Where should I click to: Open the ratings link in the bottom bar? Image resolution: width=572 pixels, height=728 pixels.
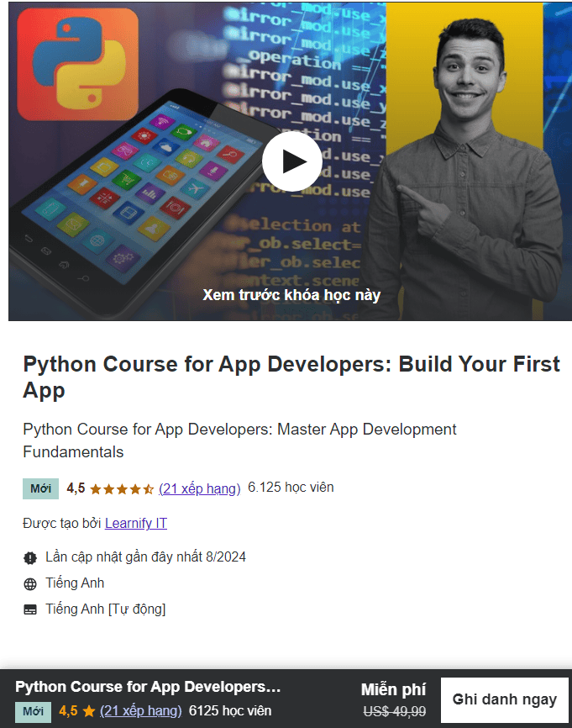pos(140,711)
